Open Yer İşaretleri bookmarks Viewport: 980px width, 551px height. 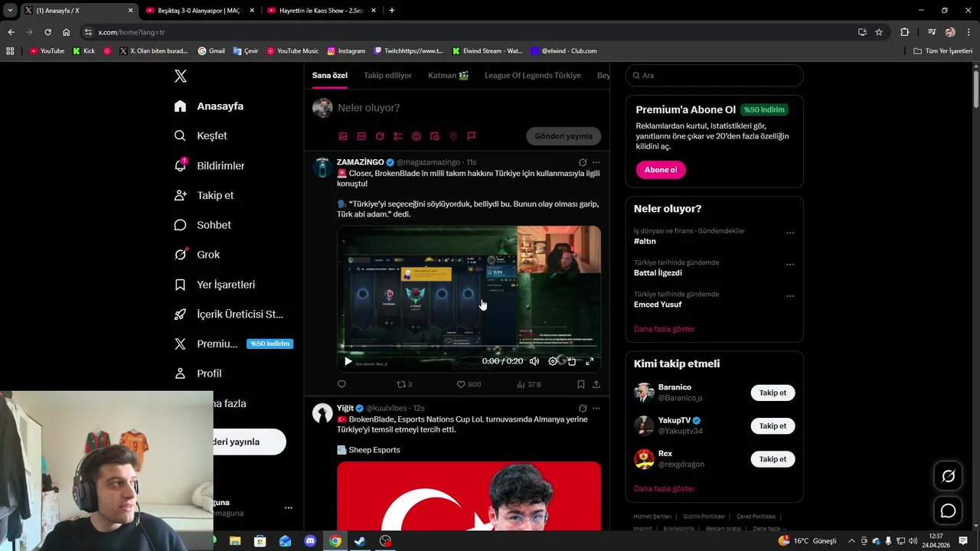tap(214, 285)
